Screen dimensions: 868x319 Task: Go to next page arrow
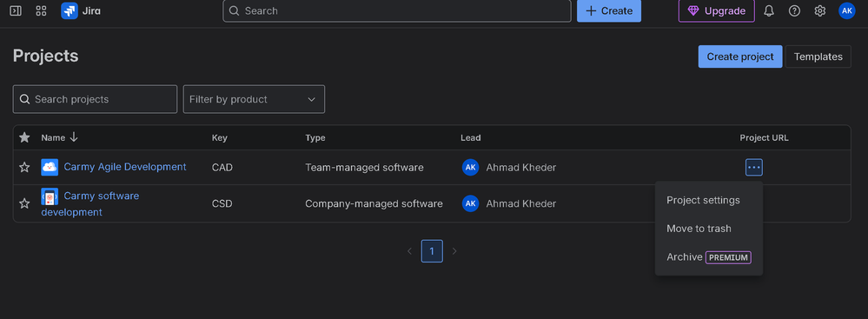tap(454, 251)
